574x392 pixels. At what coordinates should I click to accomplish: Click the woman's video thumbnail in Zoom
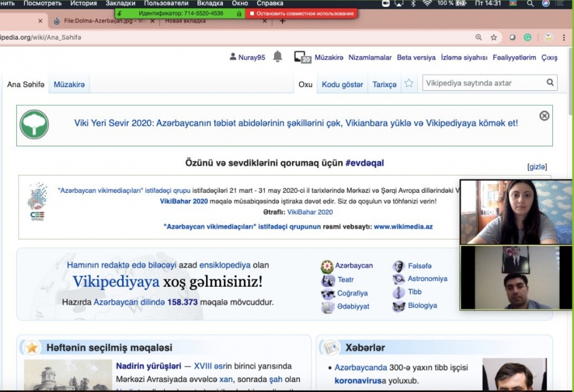point(516,212)
